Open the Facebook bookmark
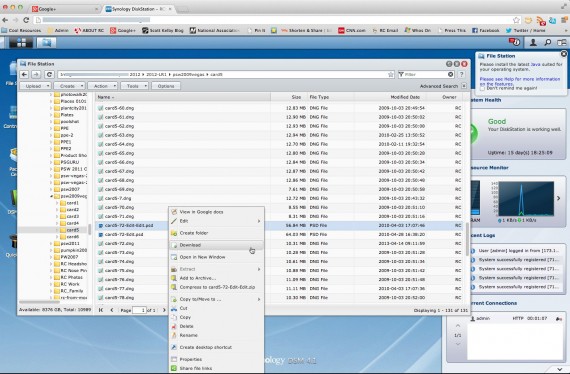This screenshot has height=374, width=570. pos(486,31)
